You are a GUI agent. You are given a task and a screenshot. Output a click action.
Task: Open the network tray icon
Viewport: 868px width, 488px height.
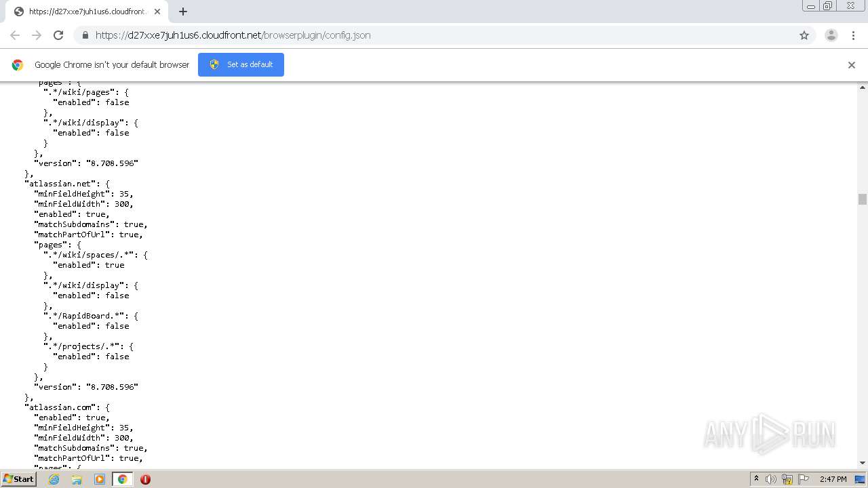(787, 479)
